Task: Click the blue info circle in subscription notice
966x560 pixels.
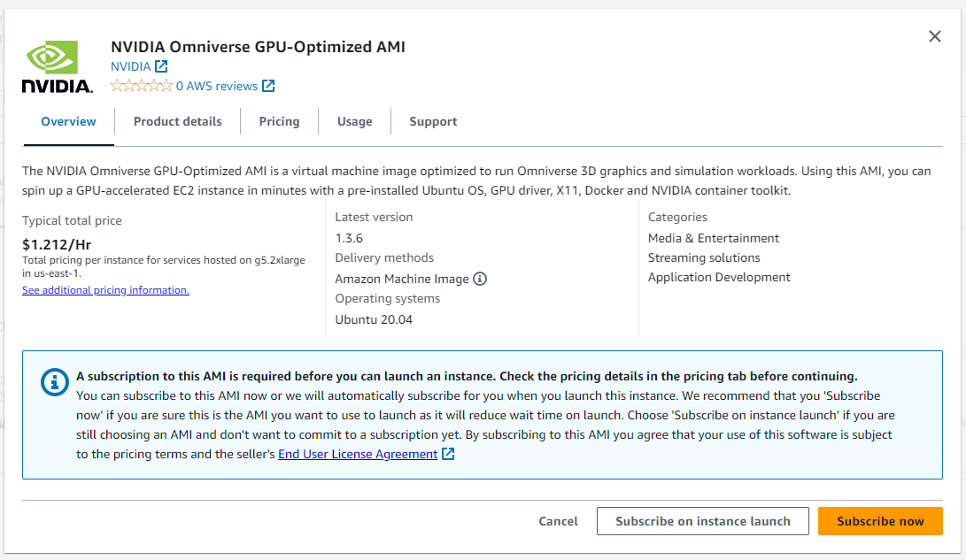Action: (x=54, y=382)
